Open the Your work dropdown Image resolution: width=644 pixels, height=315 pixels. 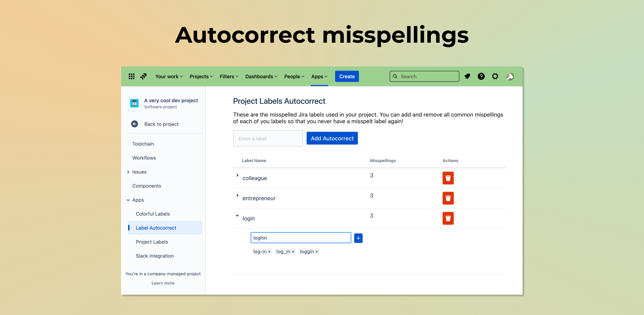pos(169,76)
